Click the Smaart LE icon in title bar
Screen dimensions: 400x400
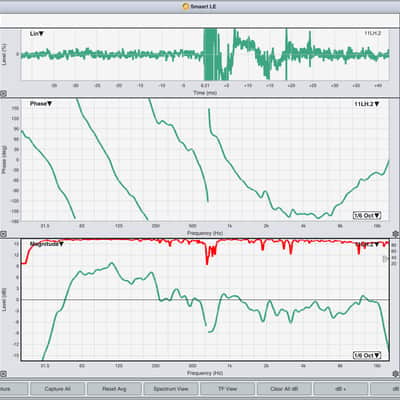coord(186,6)
